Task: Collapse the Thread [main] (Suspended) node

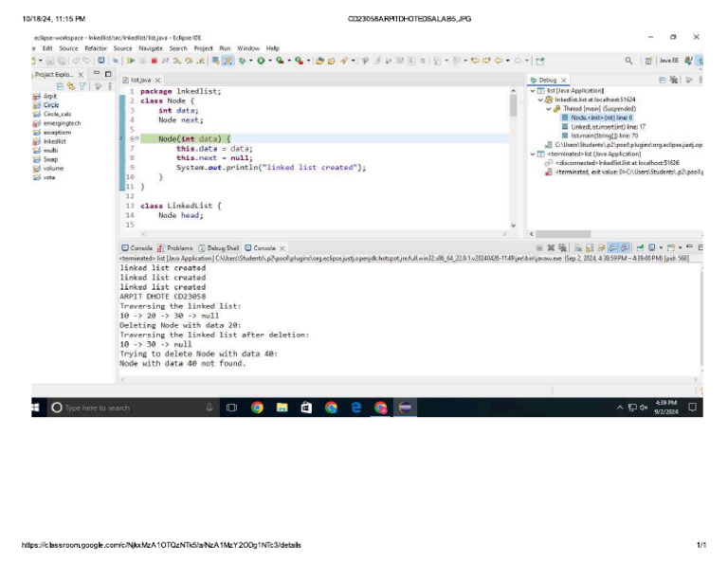Action: click(549, 109)
